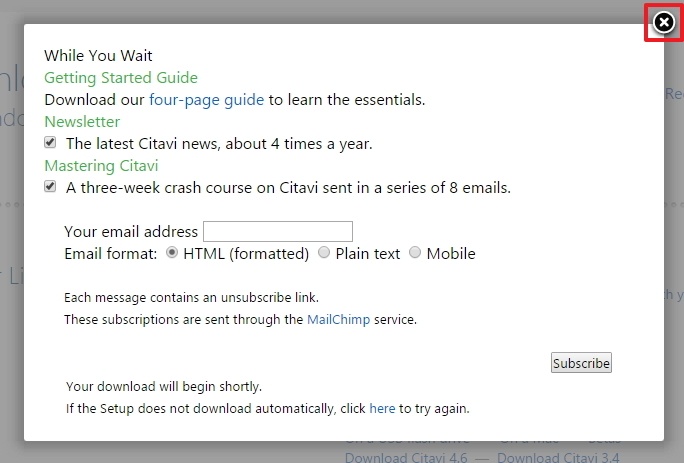The height and width of the screenshot is (463, 684).
Task: Follow the MailChimp service link
Action: tap(336, 320)
